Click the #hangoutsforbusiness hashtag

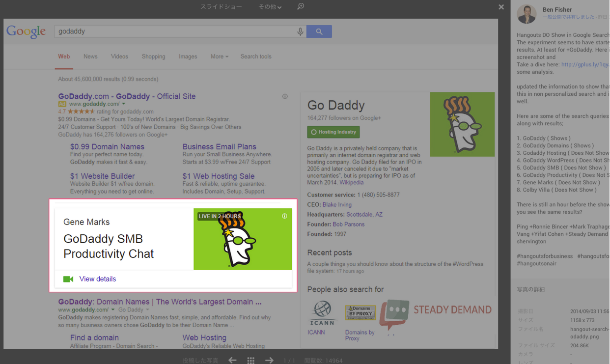point(545,256)
